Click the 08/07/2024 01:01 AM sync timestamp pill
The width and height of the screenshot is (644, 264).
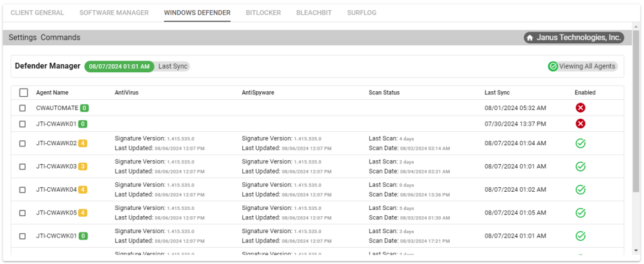pyautogui.click(x=119, y=66)
